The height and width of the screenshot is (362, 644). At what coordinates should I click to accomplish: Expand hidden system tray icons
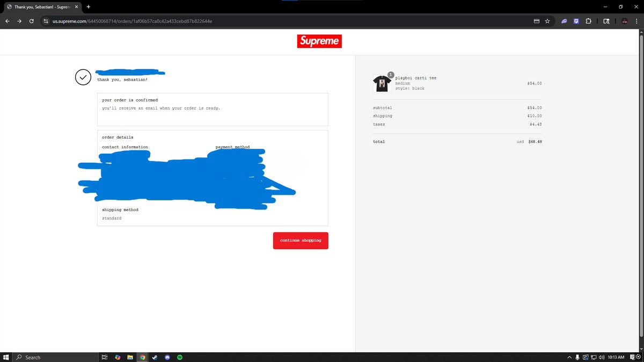[x=569, y=357]
